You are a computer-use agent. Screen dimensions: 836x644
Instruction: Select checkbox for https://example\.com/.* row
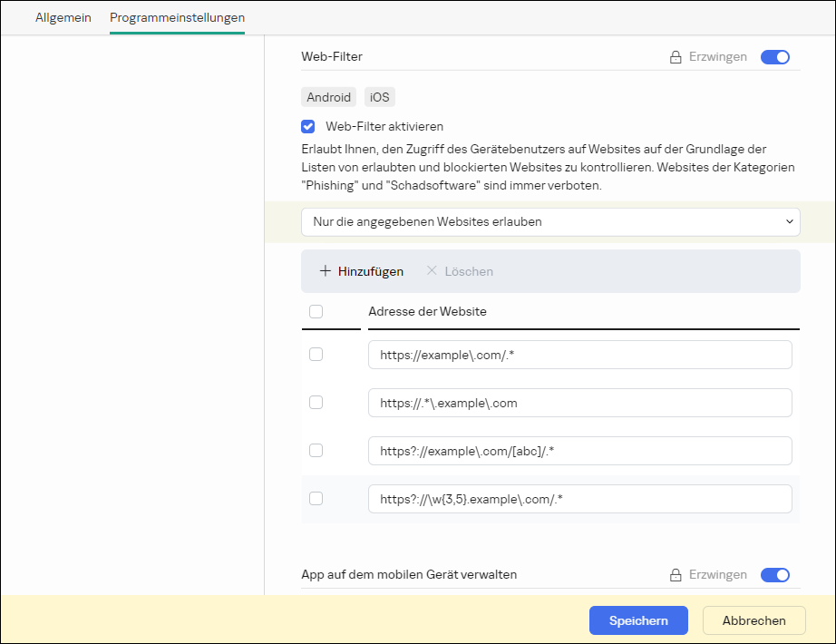click(x=316, y=355)
